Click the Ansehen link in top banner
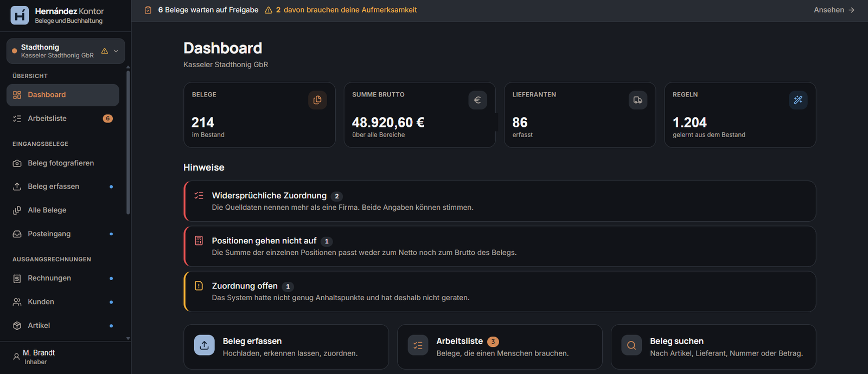 coord(834,10)
